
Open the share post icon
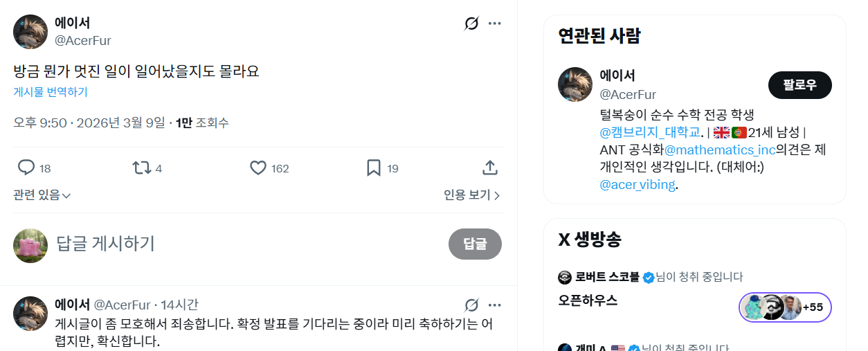pyautogui.click(x=489, y=168)
